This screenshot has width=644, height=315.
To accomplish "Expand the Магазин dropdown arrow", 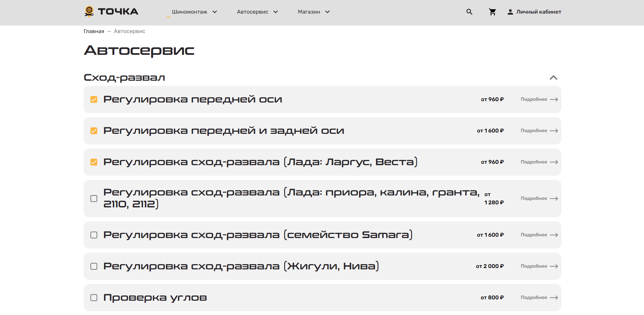I will [327, 12].
